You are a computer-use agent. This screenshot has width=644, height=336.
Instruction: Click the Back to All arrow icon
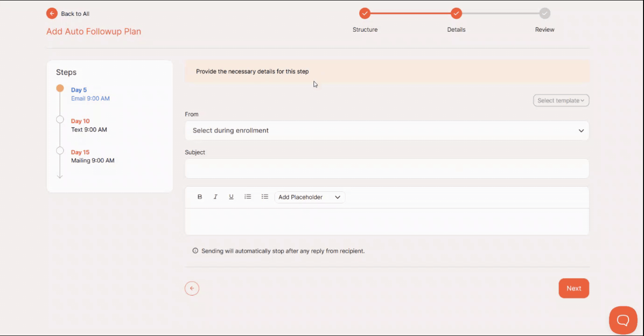(x=52, y=14)
